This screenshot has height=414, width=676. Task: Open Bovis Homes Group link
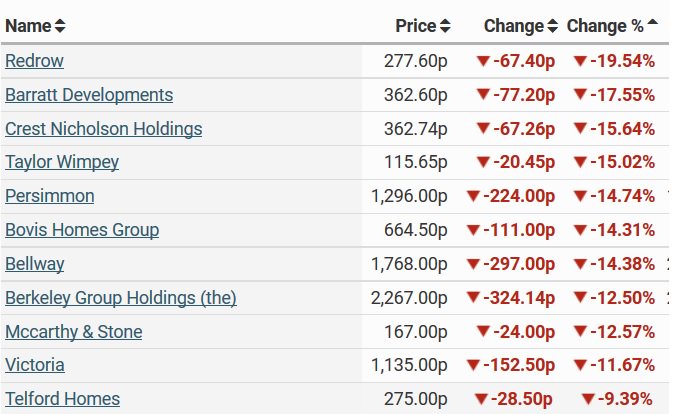82,230
